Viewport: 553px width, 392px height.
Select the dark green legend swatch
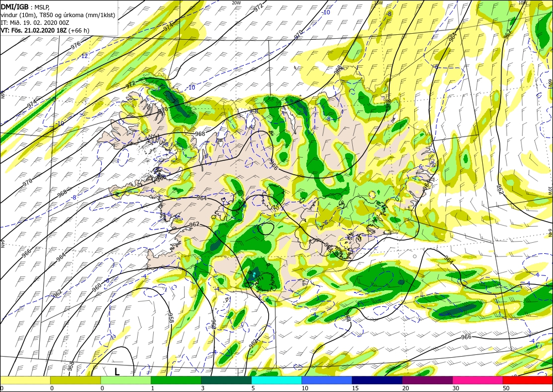(x=226, y=380)
